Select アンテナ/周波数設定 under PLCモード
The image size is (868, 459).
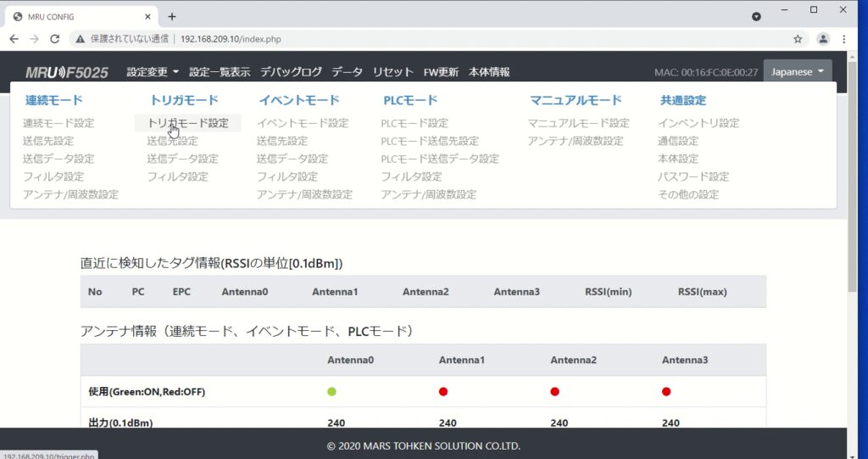pyautogui.click(x=428, y=194)
